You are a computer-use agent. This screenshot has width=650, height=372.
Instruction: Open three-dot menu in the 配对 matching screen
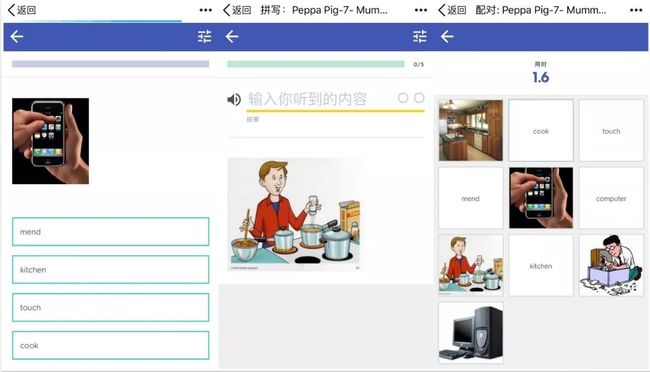coord(636,10)
